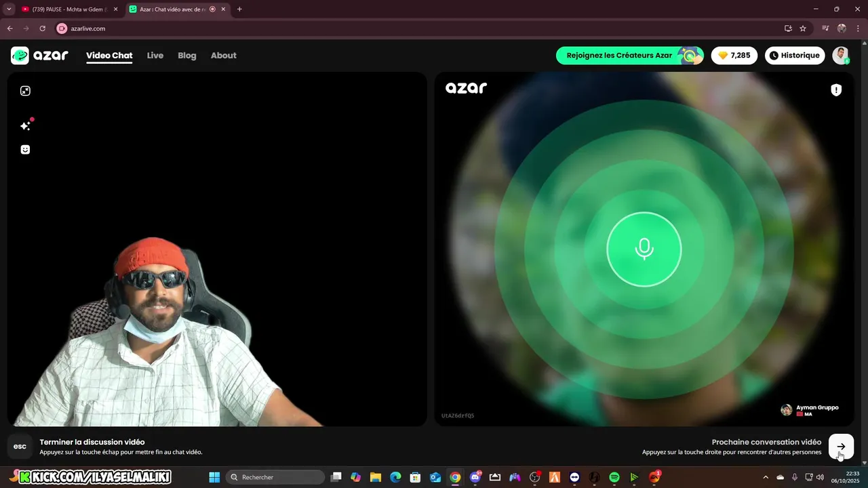
Task: Click the browser forward arrow
Action: coord(26,28)
